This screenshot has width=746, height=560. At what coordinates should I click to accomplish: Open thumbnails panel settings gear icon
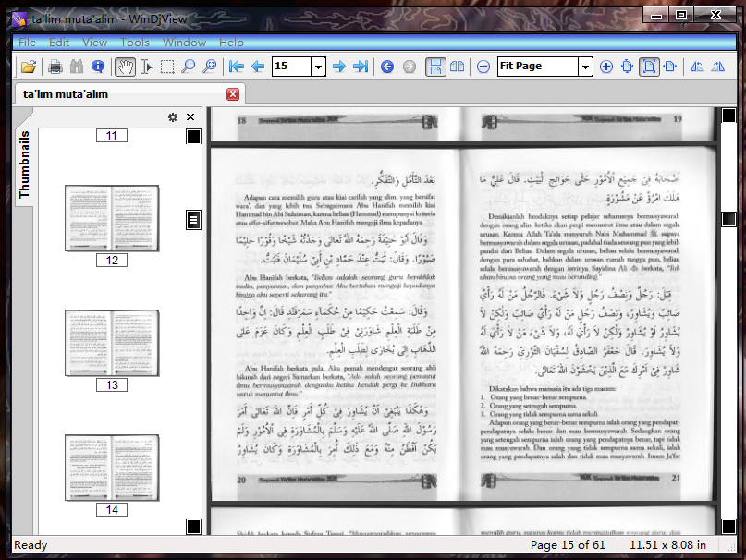click(x=173, y=117)
